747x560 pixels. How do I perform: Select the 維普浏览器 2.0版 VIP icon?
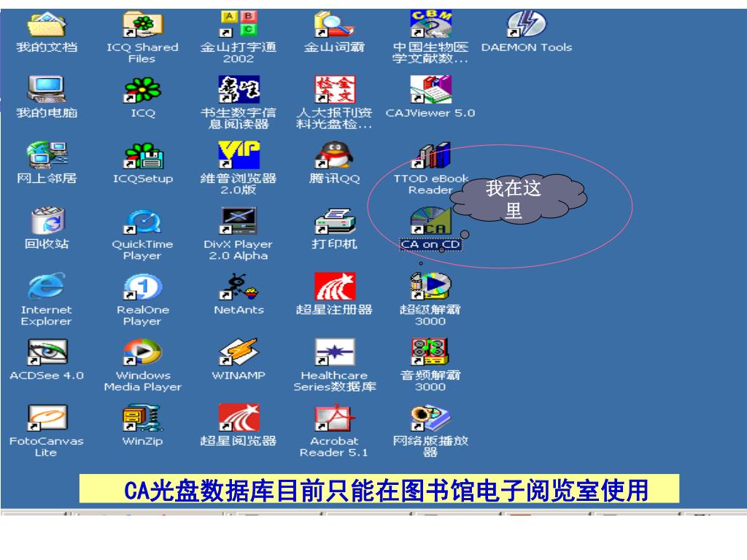[x=239, y=155]
